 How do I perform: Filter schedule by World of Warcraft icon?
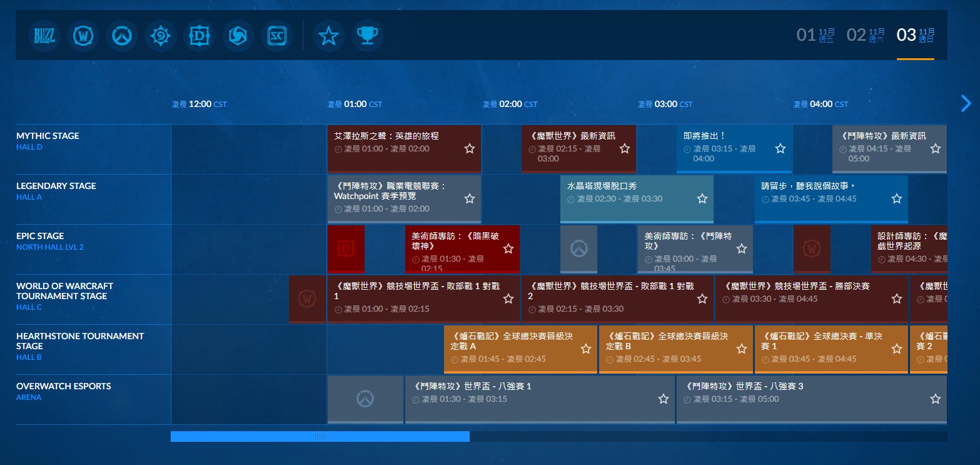point(83,36)
